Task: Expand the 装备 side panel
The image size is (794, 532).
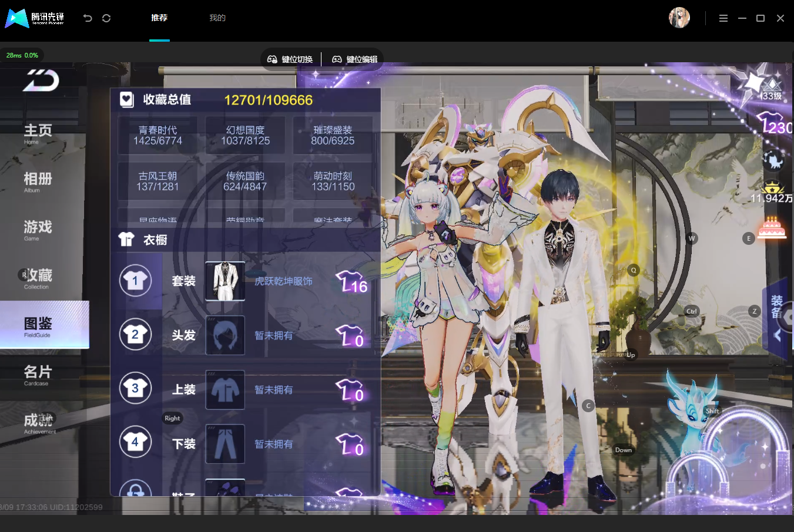Action: 777,318
